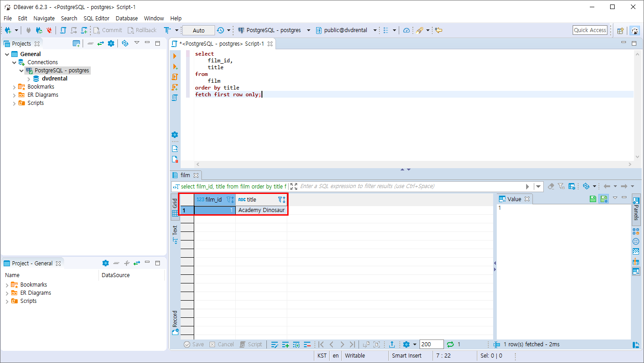Expand ER Diagrams in Projects tree

tap(14, 95)
